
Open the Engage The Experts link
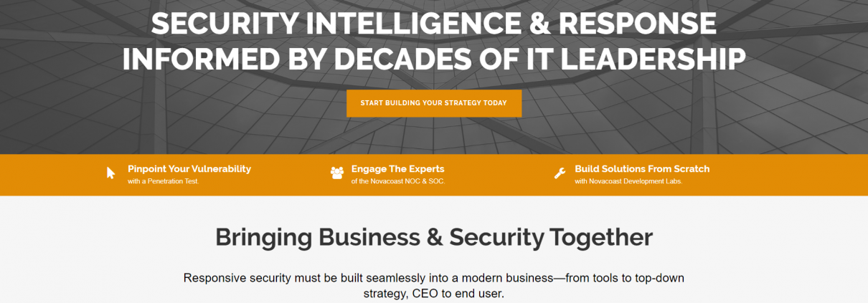[x=398, y=169]
